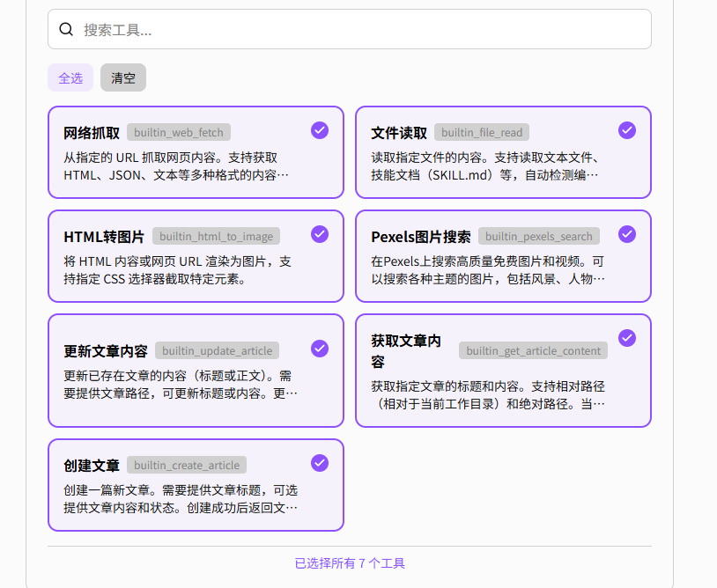Click the builtin_create_article tag badge
Screen dimensions: 717x588
click(187, 465)
